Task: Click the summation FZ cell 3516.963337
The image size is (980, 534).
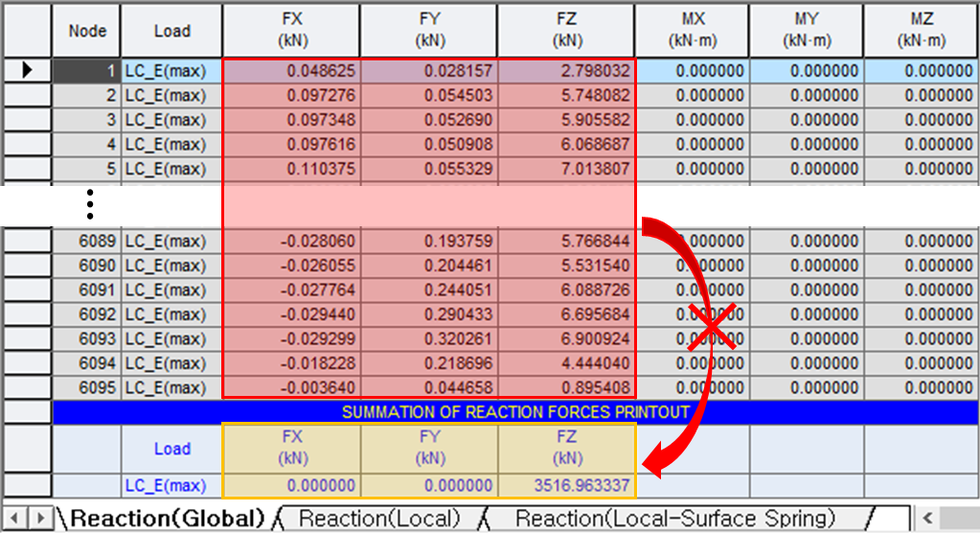Action: (x=567, y=486)
